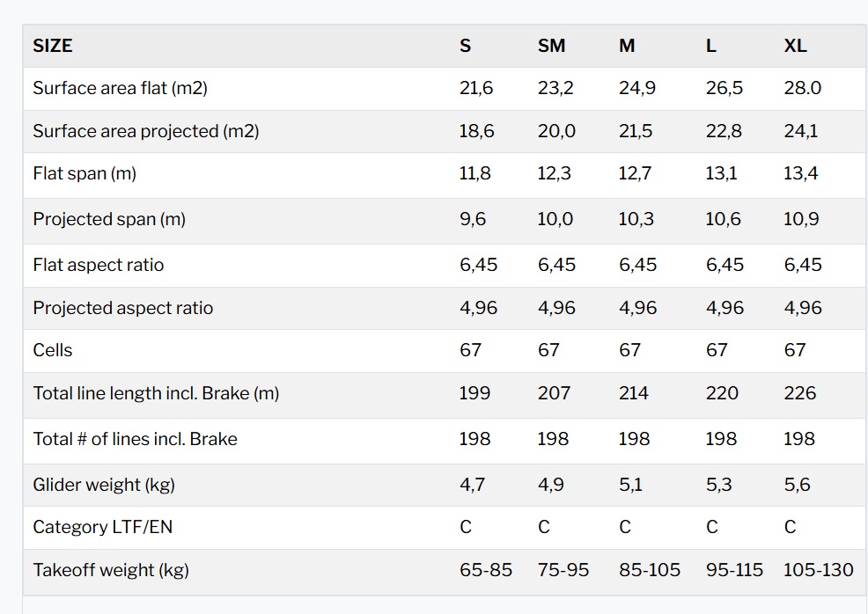Click the SM size column header
Screen dimensions: 868x614
(551, 46)
